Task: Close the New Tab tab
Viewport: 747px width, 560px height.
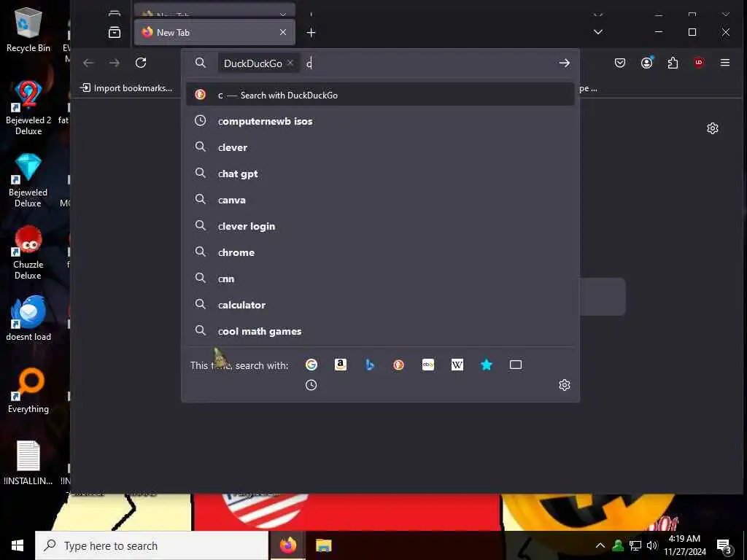Action: point(283,32)
